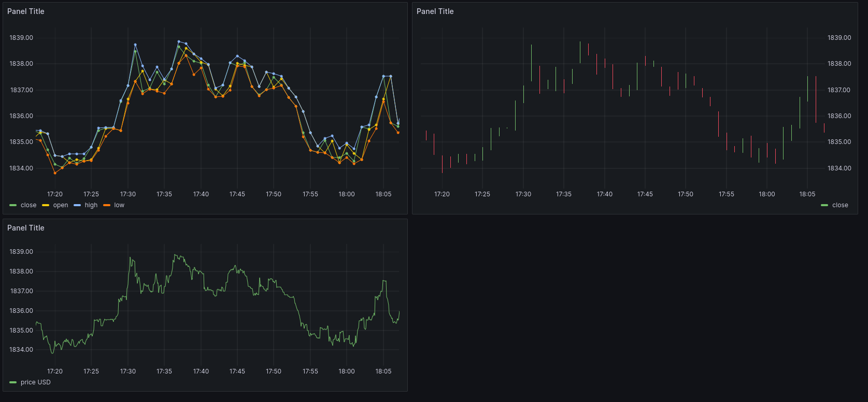Click the green swatch beside "price USD"
The image size is (868, 402).
(x=13, y=383)
